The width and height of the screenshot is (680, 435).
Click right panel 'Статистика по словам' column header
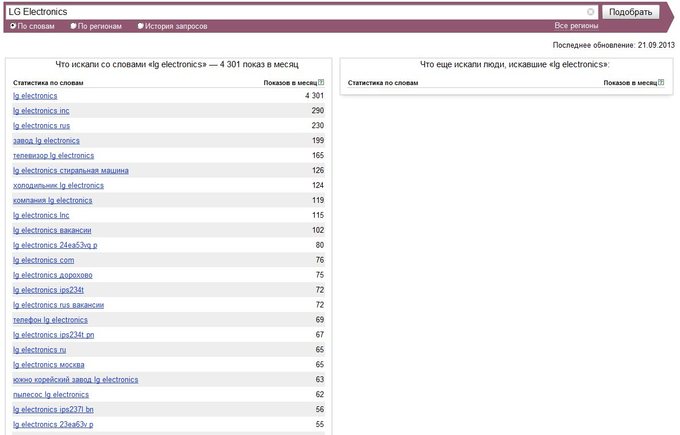[383, 83]
